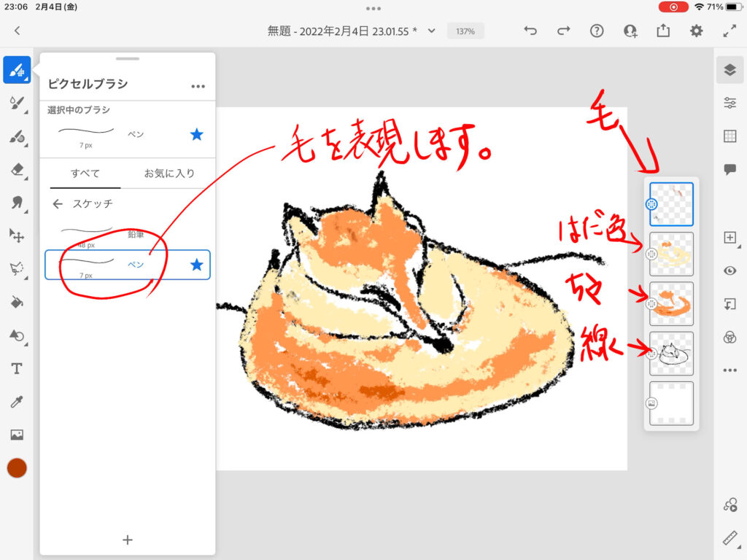This screenshot has height=560, width=747.
Task: Toggle favorite star in 選択中のブラシ section
Action: [x=196, y=134]
